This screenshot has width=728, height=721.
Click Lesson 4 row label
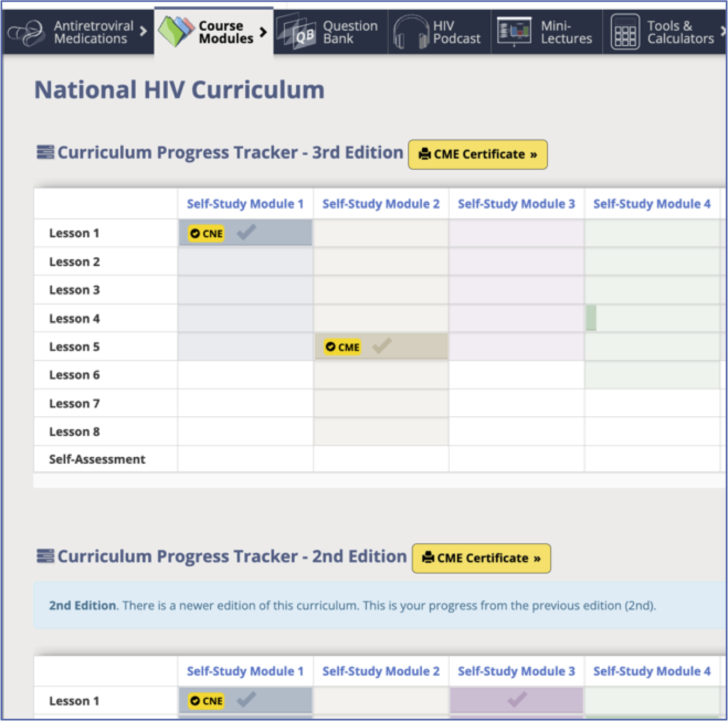click(x=74, y=319)
